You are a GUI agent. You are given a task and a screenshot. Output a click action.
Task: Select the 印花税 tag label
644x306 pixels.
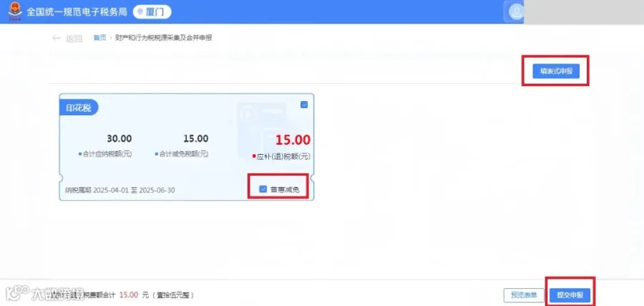[x=79, y=107]
